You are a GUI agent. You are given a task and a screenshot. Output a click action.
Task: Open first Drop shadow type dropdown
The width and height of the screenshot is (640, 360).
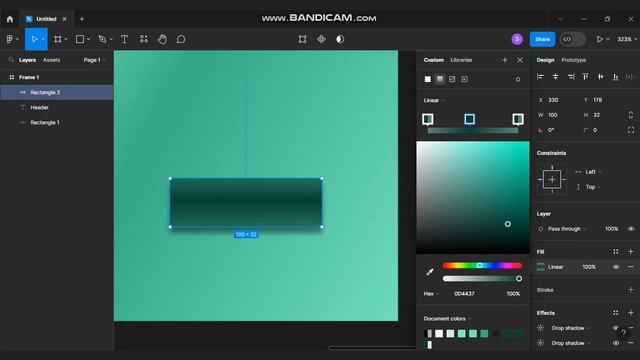click(x=570, y=328)
